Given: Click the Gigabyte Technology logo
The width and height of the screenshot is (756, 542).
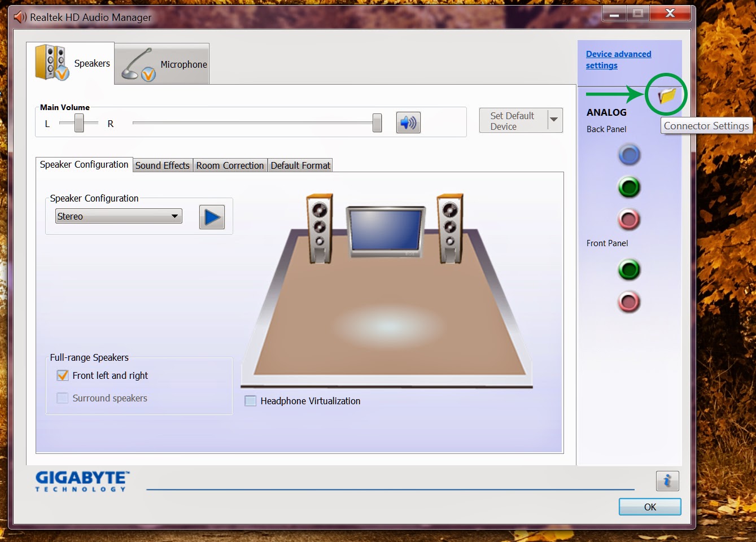Looking at the screenshot, I should click(82, 482).
